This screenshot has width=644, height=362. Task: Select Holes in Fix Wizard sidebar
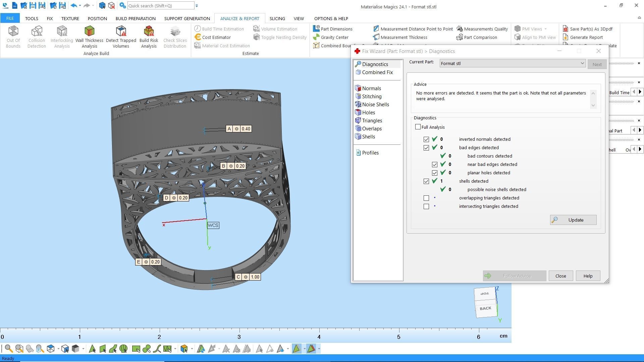click(x=368, y=113)
